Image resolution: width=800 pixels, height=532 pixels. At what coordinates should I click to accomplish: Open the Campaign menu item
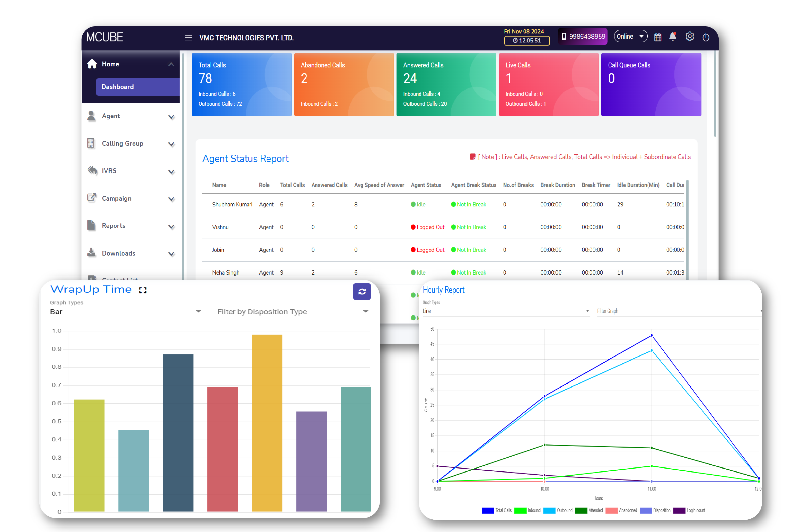[x=130, y=198]
